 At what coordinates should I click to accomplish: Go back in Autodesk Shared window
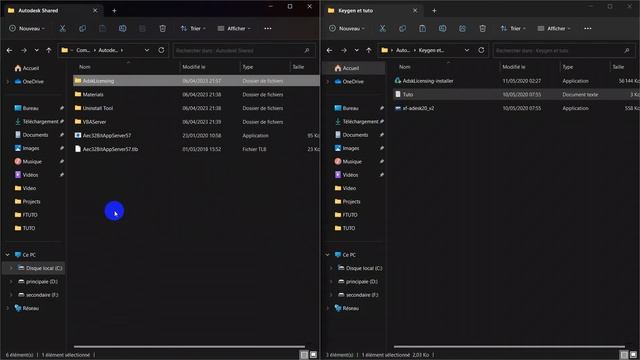(x=9, y=50)
